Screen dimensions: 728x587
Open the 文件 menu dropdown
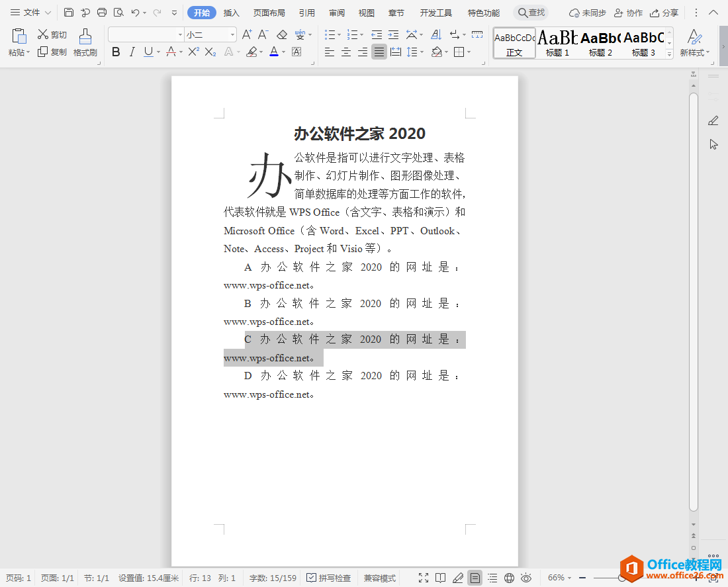[x=31, y=13]
